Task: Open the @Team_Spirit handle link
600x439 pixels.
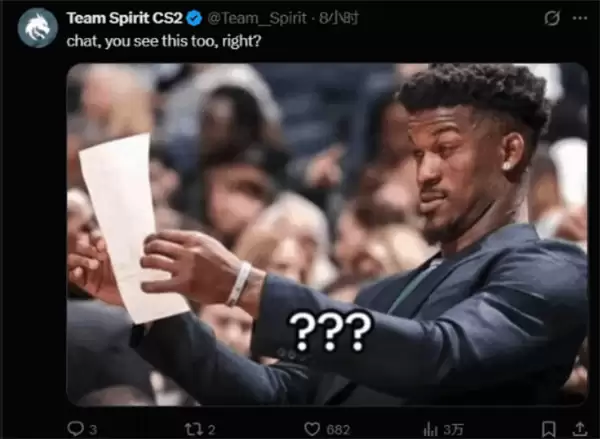Action: [257, 18]
